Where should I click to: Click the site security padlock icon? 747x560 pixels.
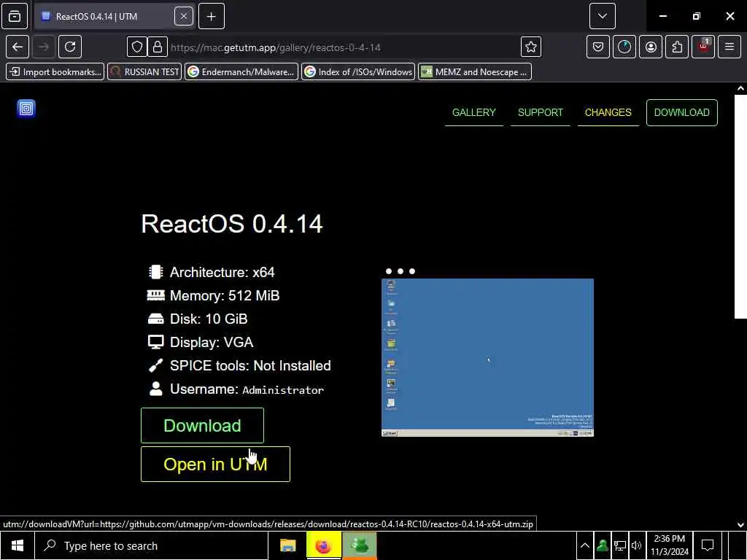pyautogui.click(x=158, y=47)
